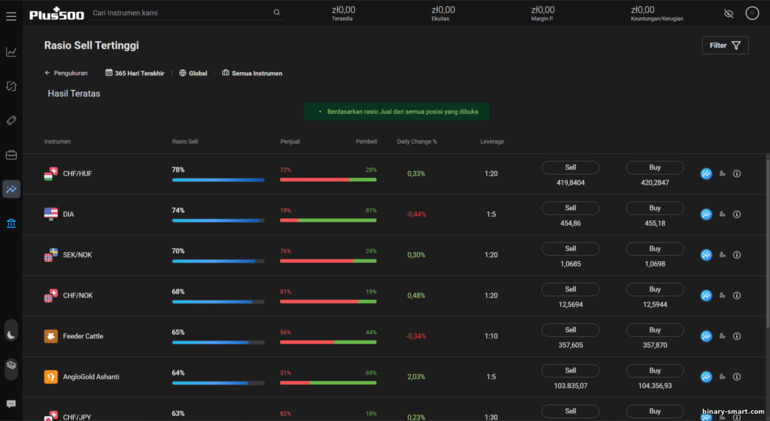Open the chat bubble icon at sidebar bottom
The image size is (770, 421).
pos(11,403)
